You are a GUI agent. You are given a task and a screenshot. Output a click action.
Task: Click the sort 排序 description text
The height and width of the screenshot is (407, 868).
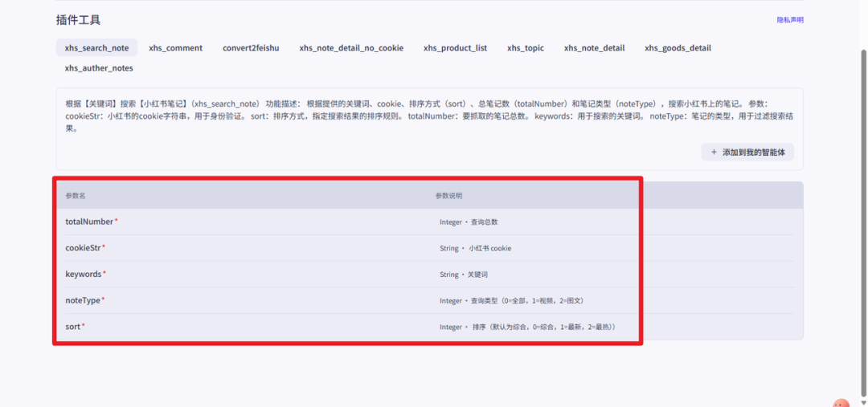pos(527,327)
